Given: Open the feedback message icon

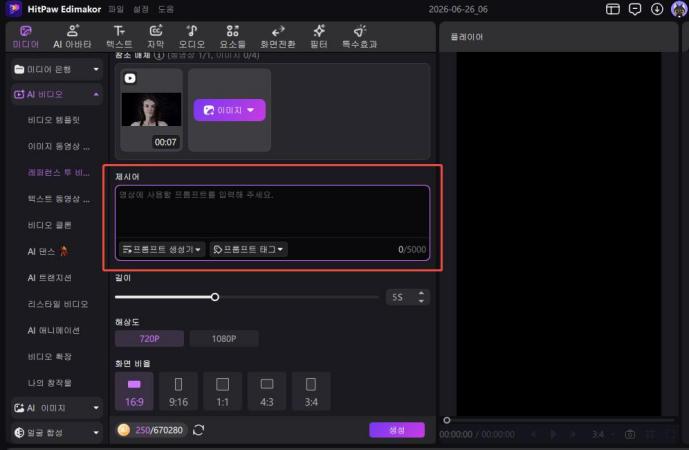Looking at the screenshot, I should pos(635,9).
